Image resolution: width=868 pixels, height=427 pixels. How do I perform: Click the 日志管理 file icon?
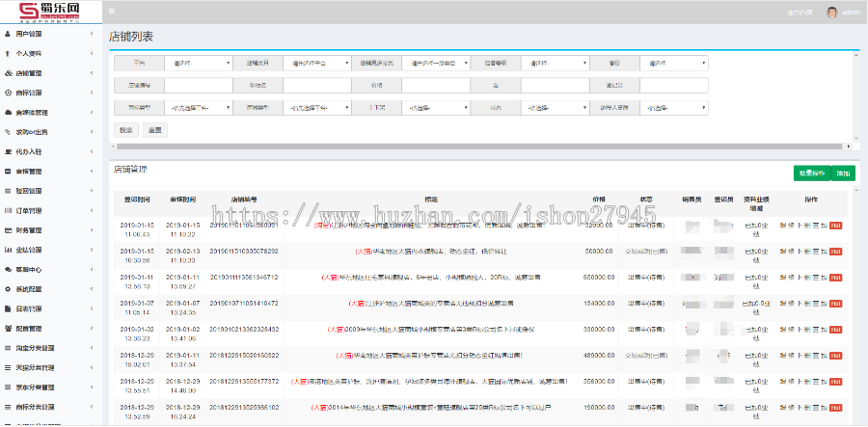coord(8,308)
